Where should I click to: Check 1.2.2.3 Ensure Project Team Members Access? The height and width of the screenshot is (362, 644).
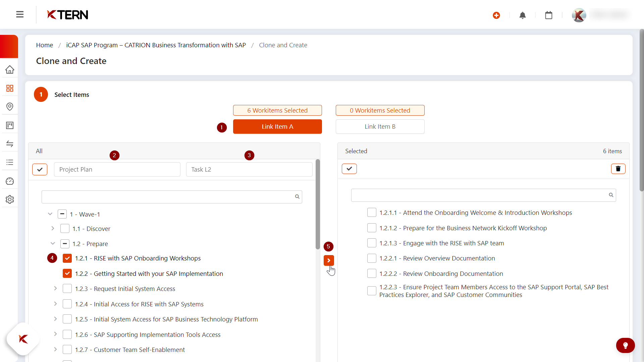click(x=372, y=291)
